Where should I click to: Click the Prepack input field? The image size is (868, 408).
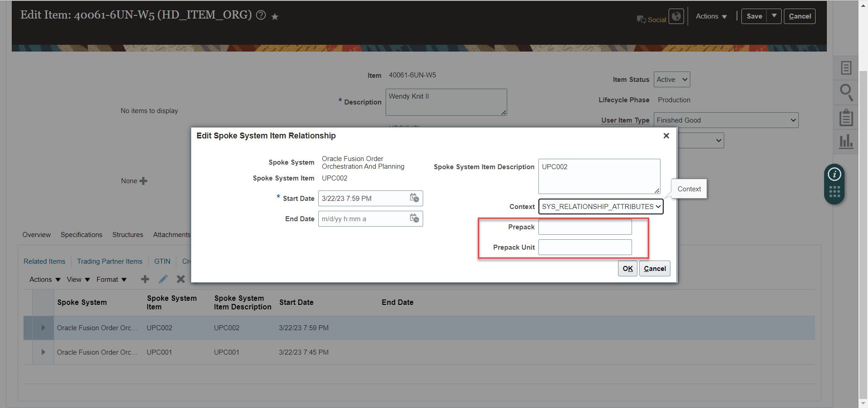(585, 227)
